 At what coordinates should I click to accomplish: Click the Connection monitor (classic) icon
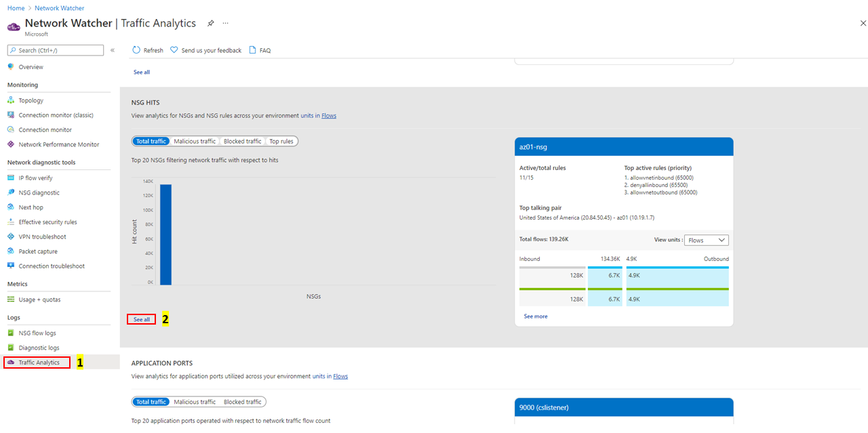point(11,115)
